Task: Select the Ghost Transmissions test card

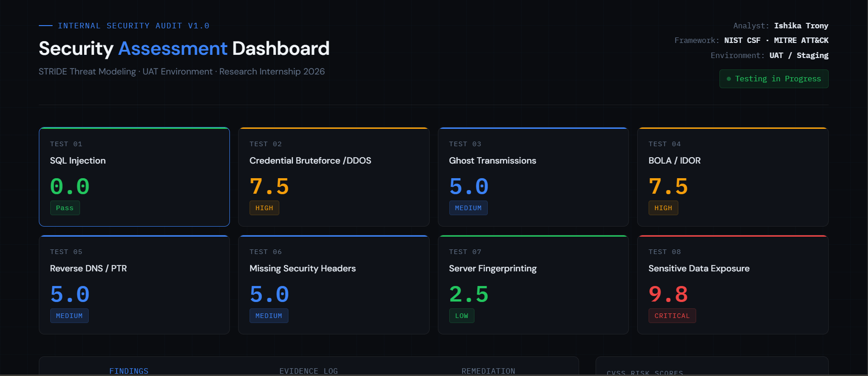Action: 533,177
